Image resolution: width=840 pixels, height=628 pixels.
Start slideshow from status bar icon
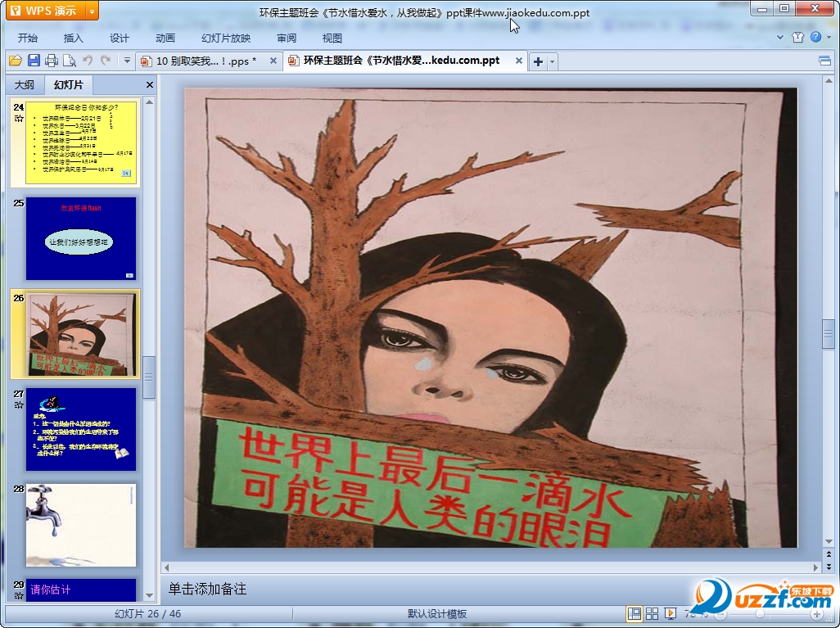tap(671, 613)
